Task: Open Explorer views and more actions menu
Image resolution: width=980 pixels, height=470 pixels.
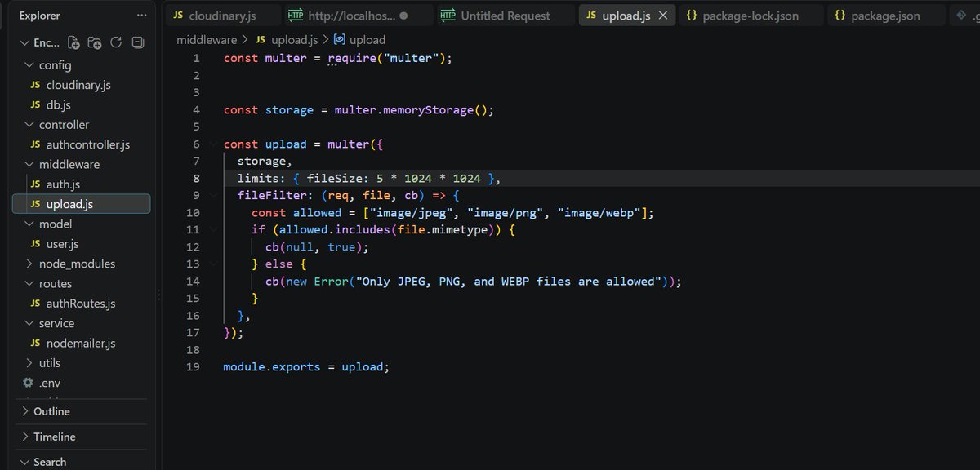Action: [x=142, y=16]
